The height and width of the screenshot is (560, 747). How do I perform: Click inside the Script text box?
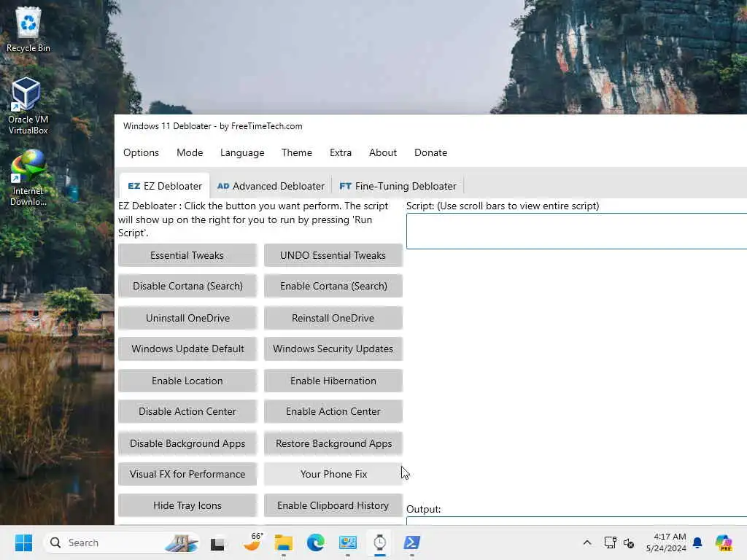pyautogui.click(x=576, y=231)
